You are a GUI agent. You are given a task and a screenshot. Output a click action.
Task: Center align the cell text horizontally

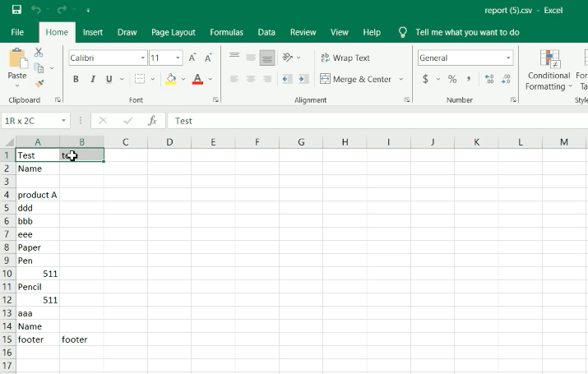(250, 79)
